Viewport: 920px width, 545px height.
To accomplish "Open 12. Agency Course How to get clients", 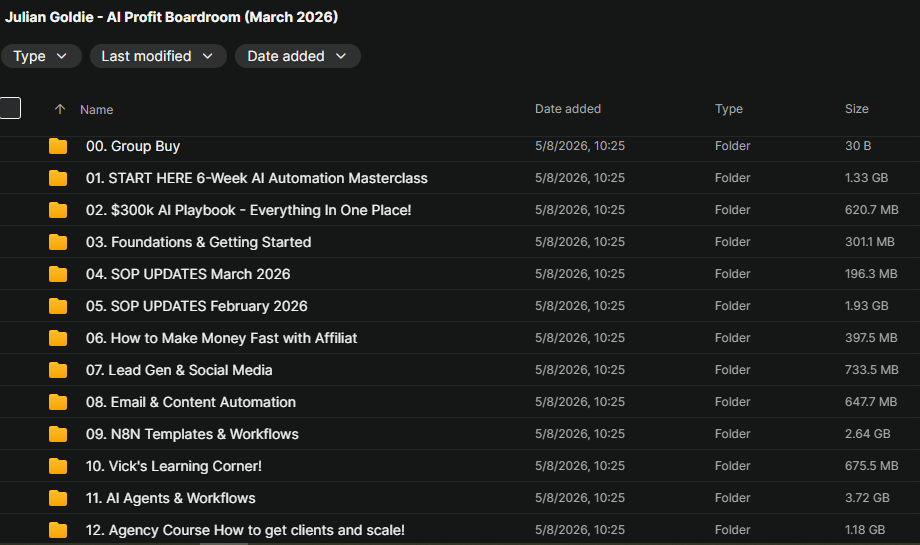I will [245, 530].
